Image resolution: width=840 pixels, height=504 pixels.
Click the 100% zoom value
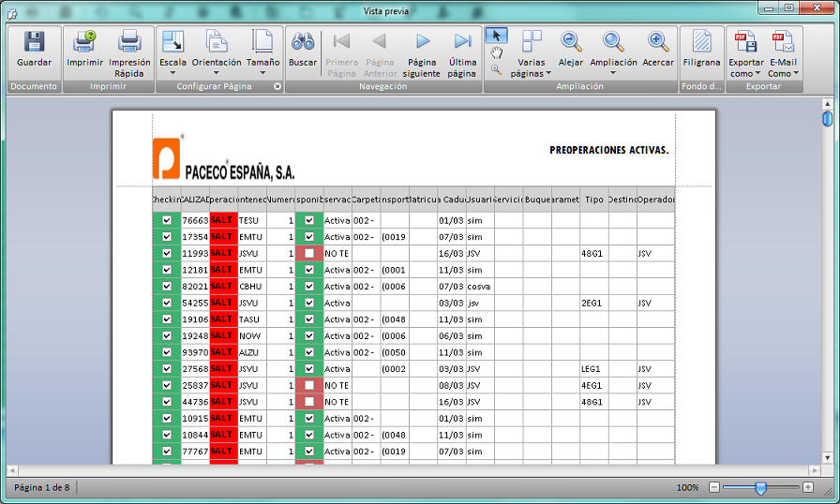pos(687,487)
